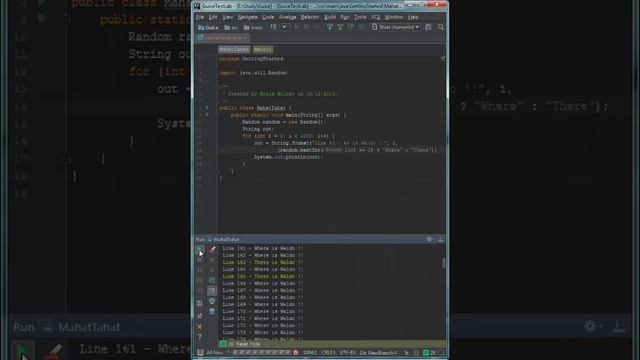
Task: Click the 1004:1 cursor position indicator
Action: (x=310, y=353)
